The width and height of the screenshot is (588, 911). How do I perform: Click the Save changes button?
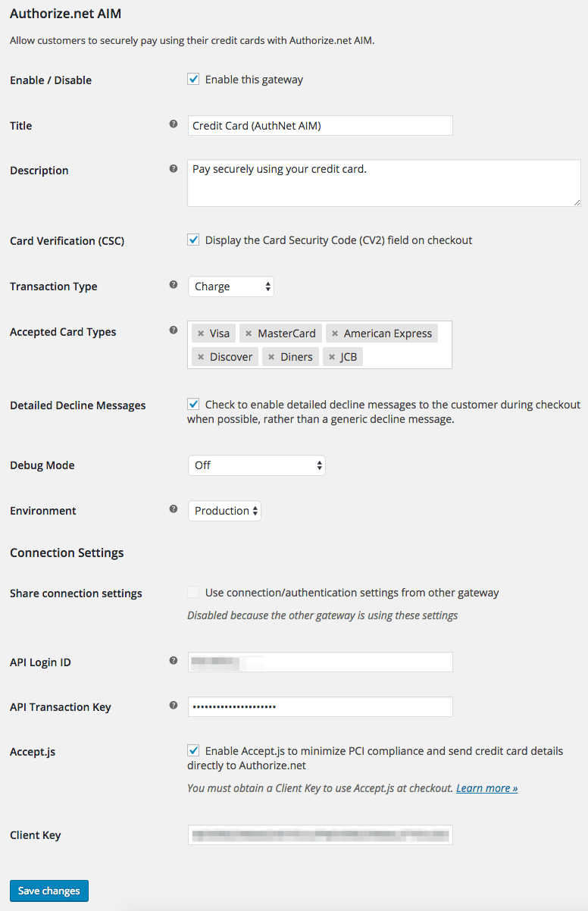pyautogui.click(x=48, y=891)
